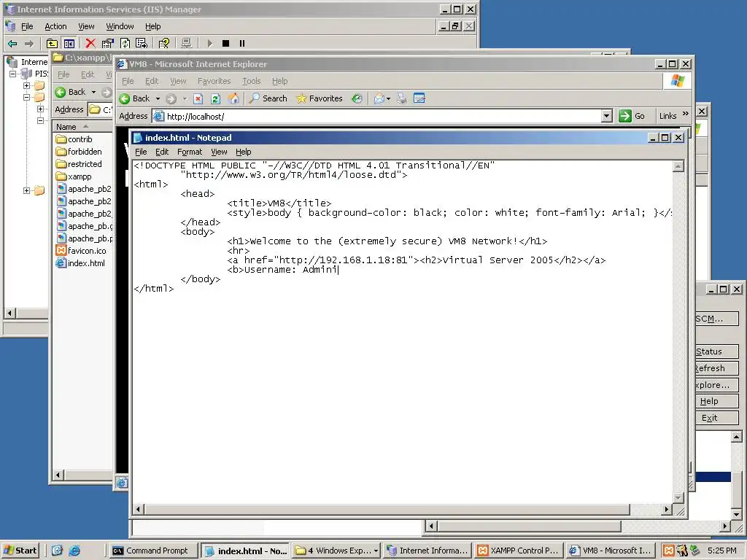Image resolution: width=747 pixels, height=560 pixels.
Task: Open IIS Manager Action menu
Action: point(55,27)
